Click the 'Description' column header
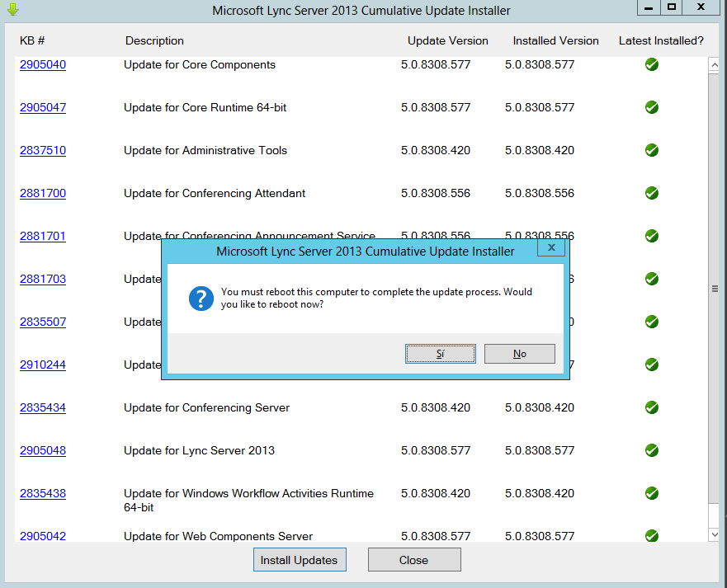The height and width of the screenshot is (588, 727). (154, 40)
